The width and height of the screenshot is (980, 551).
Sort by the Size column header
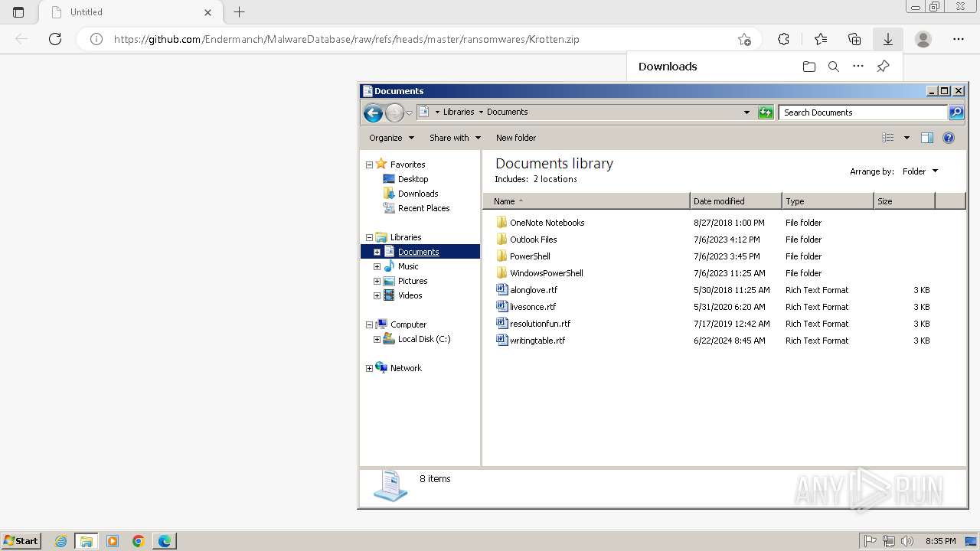point(904,201)
